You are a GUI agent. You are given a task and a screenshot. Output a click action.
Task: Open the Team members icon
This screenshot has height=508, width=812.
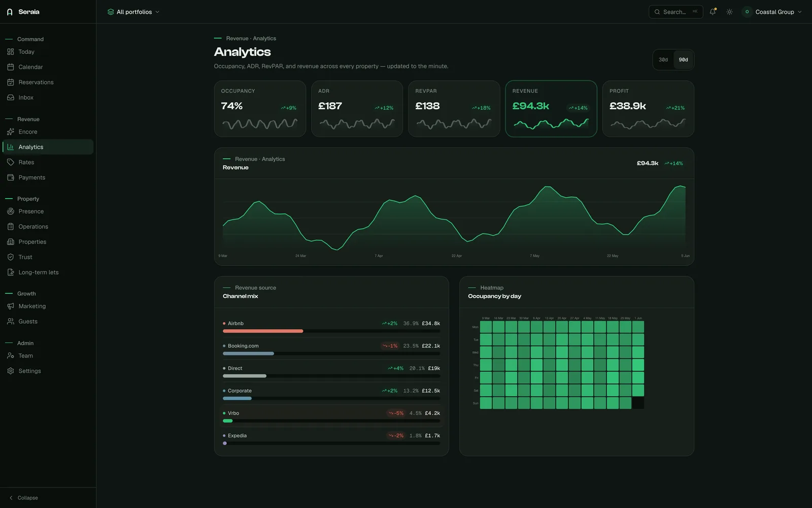tap(11, 356)
